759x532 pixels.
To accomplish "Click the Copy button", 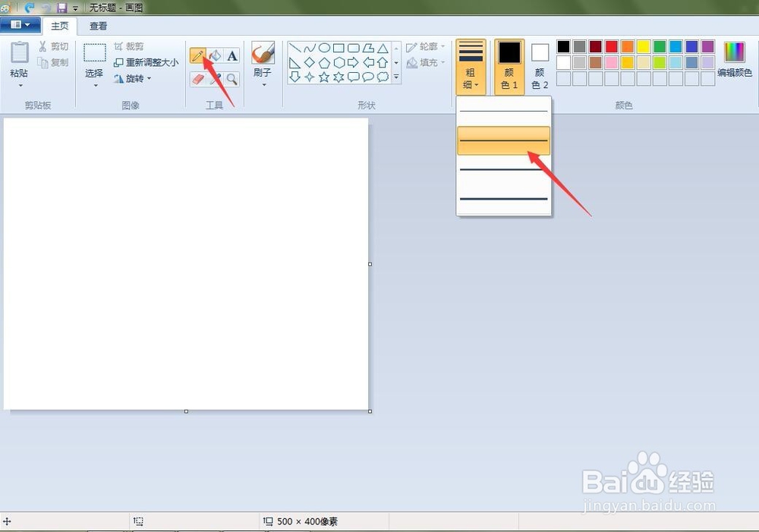I will [53, 62].
